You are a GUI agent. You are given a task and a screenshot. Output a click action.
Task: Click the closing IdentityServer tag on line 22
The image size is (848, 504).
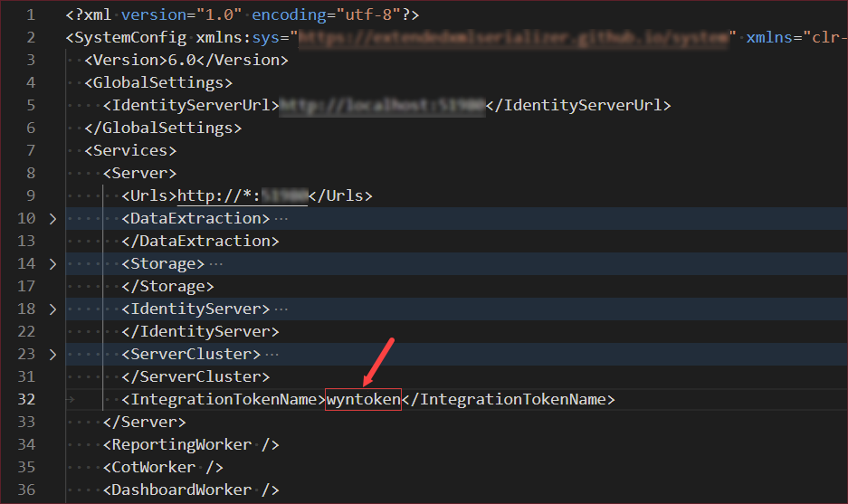(200, 332)
